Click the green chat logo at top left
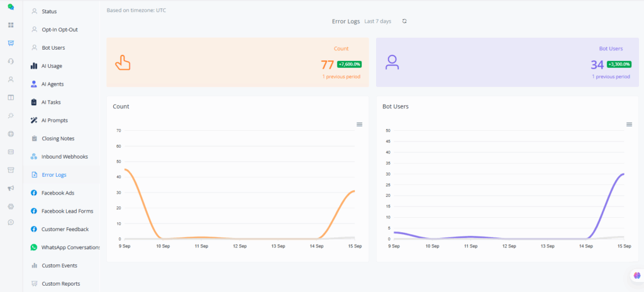This screenshot has width=644, height=292. pos(11,7)
